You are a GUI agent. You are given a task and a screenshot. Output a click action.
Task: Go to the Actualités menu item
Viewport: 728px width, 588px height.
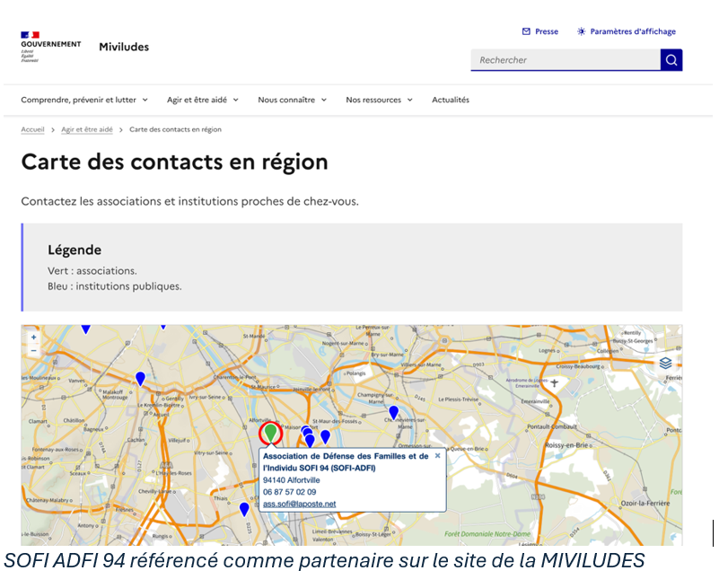coord(450,100)
